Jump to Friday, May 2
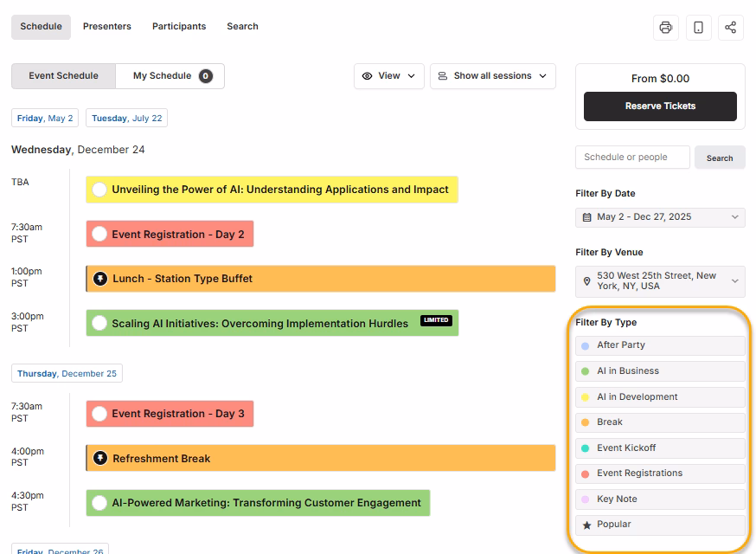 coord(45,119)
